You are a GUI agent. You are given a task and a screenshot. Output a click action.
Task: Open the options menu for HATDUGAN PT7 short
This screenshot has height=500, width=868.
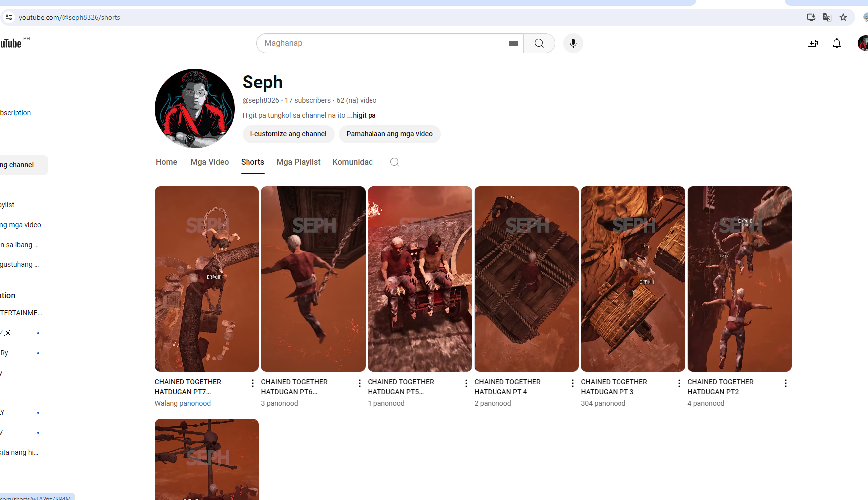[253, 383]
